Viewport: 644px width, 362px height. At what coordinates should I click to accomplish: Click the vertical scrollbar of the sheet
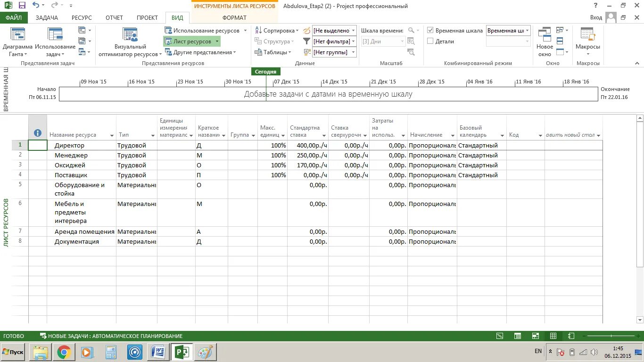tap(640, 219)
